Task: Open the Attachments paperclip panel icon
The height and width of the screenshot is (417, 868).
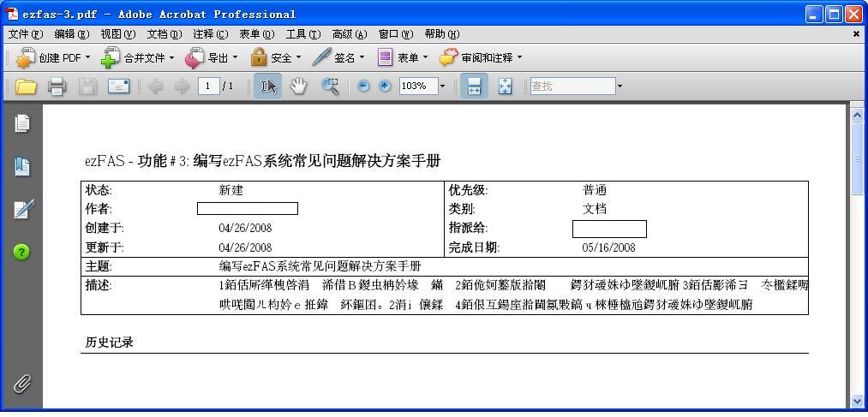Action: [22, 384]
